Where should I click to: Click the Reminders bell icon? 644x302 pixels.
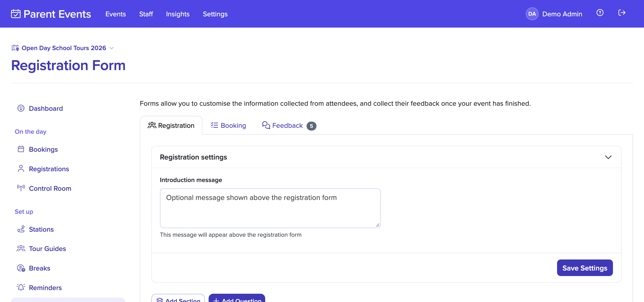click(x=21, y=288)
